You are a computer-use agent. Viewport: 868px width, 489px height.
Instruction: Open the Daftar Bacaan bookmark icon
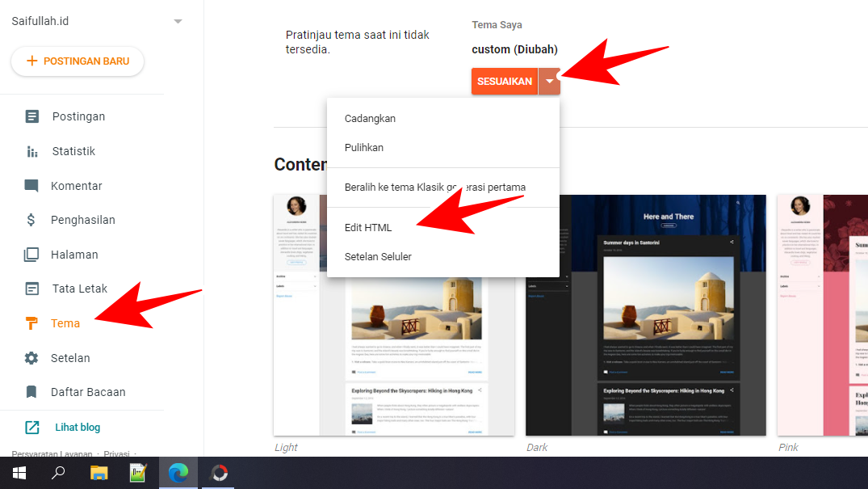point(31,391)
